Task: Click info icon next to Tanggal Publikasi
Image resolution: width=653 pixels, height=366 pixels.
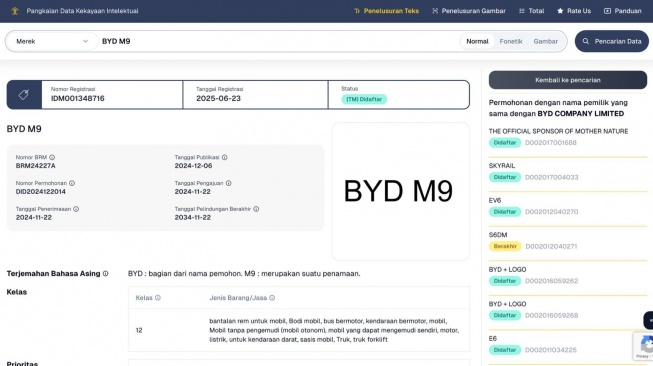Action: [x=224, y=157]
